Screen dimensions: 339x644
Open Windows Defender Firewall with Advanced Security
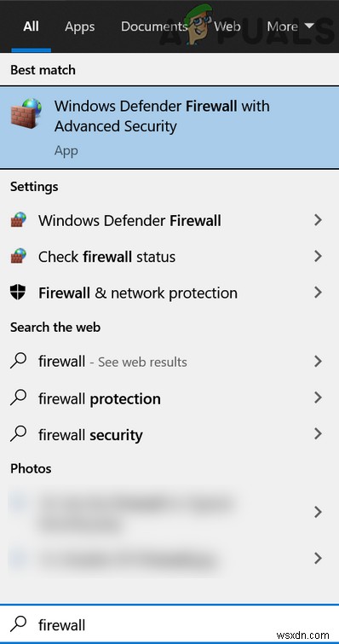pos(169,127)
